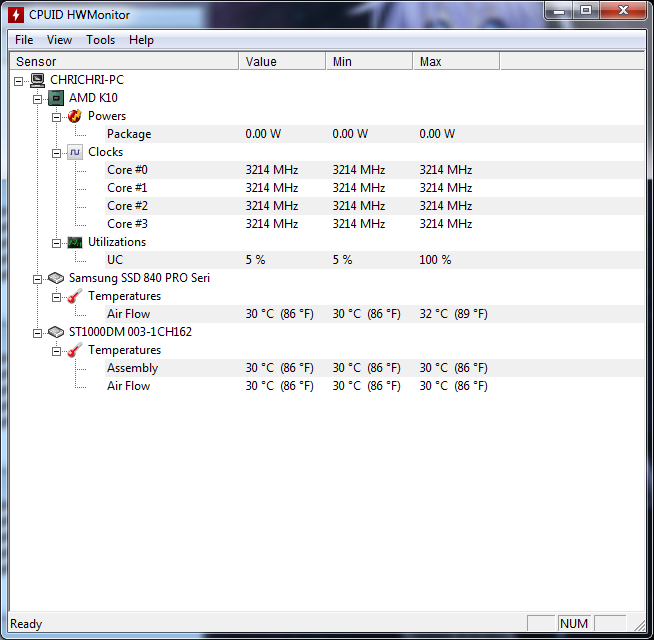This screenshot has height=640, width=654.
Task: Collapse the Samsung SSD 840 PRO node
Action: pos(37,279)
